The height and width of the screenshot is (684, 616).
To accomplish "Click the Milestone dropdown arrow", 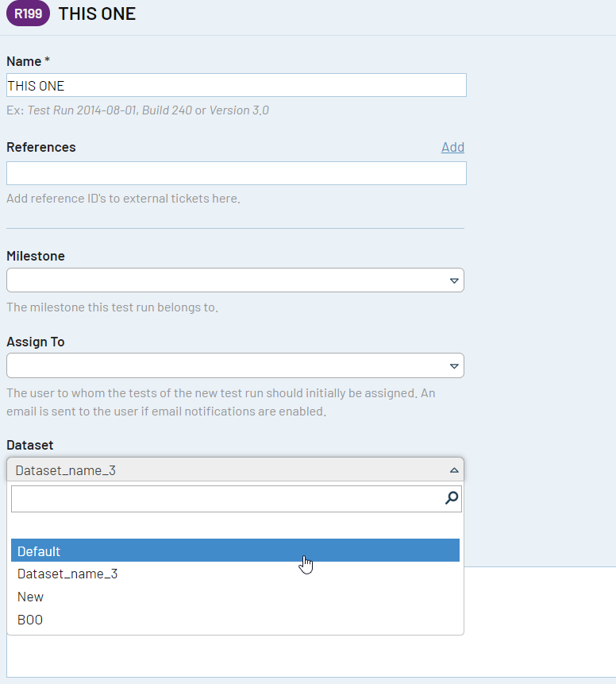I will (x=454, y=280).
